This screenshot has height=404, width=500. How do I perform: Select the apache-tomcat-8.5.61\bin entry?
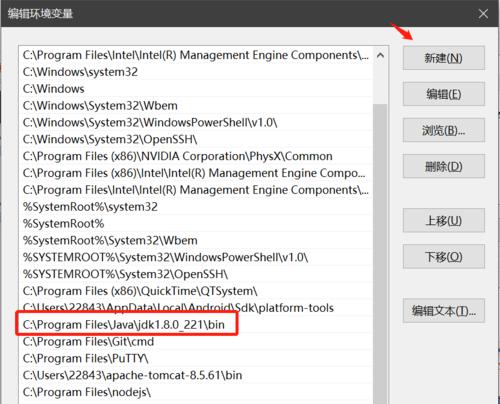pos(196,375)
